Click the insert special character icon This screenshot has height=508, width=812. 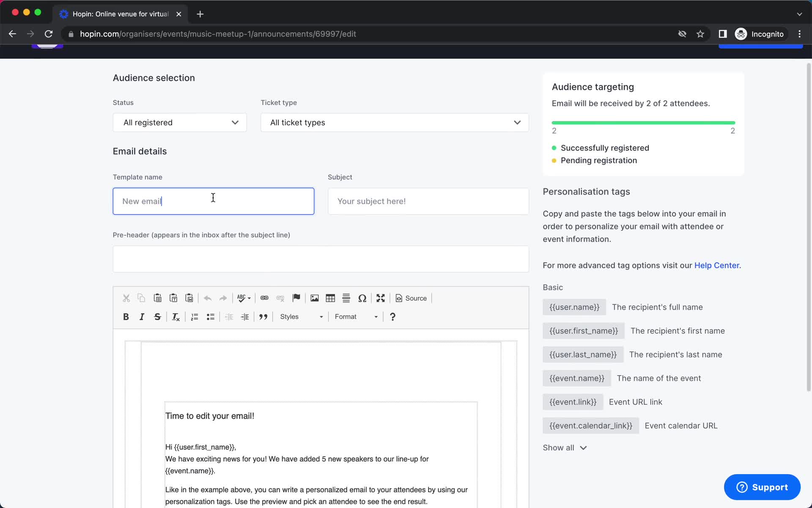click(362, 298)
